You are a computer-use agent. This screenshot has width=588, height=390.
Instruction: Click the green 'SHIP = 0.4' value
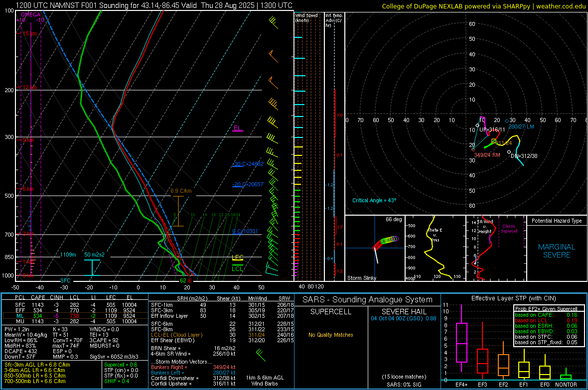click(x=117, y=381)
